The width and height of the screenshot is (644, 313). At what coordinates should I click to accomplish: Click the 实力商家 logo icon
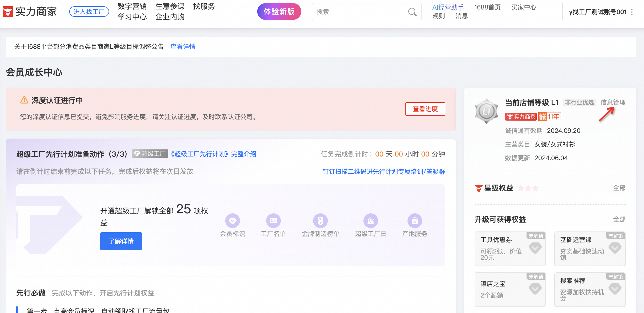coord(8,12)
